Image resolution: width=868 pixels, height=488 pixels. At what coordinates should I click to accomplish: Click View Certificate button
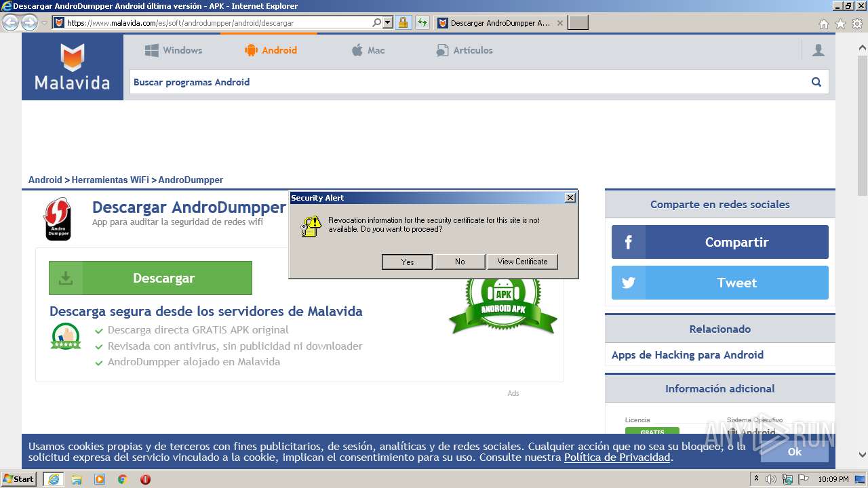click(522, 262)
